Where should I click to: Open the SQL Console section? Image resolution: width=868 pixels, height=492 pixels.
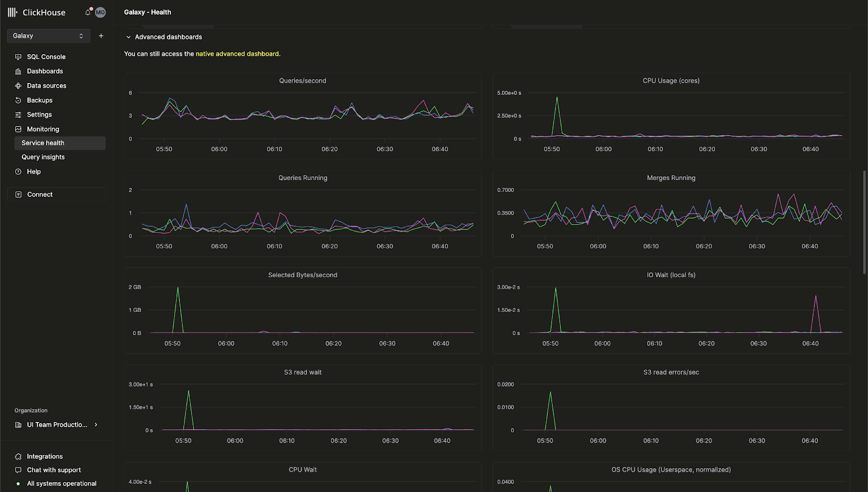tap(46, 56)
